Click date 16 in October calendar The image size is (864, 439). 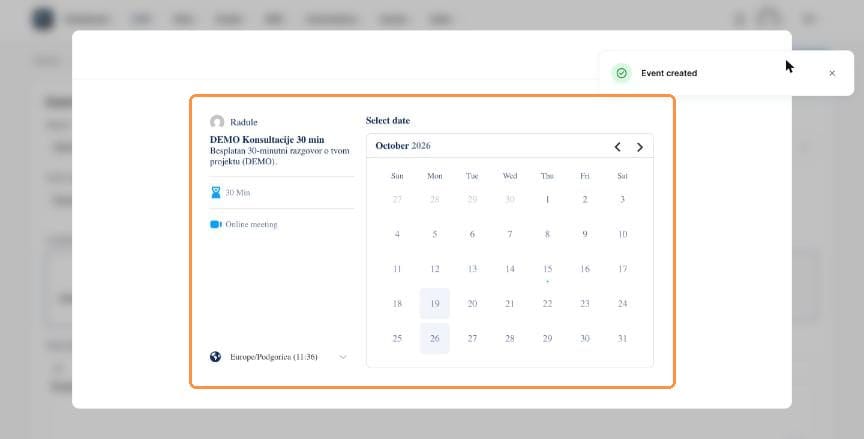585,269
